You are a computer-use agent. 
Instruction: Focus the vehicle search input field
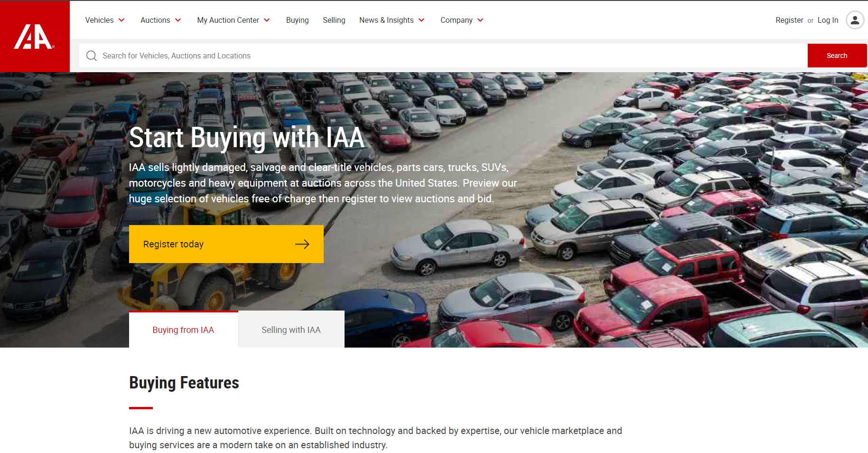(x=443, y=56)
